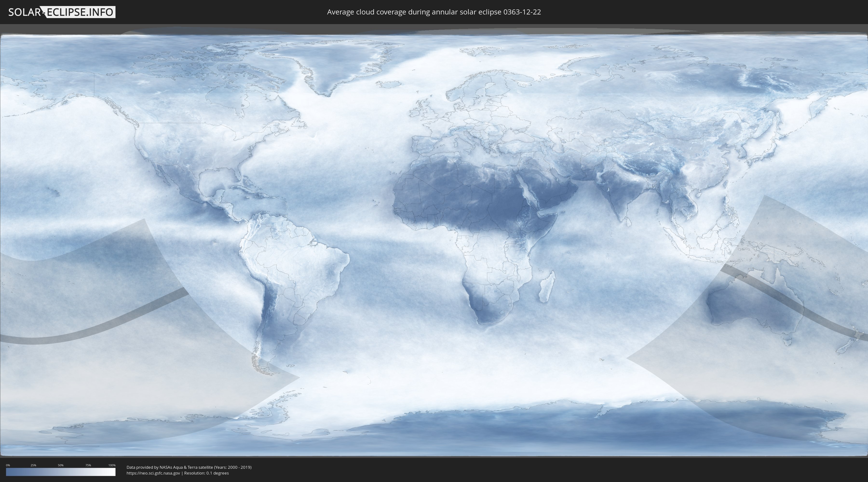868x482 pixels.
Task: Click the cloud coverage gradient legend bar
Action: pos(61,472)
